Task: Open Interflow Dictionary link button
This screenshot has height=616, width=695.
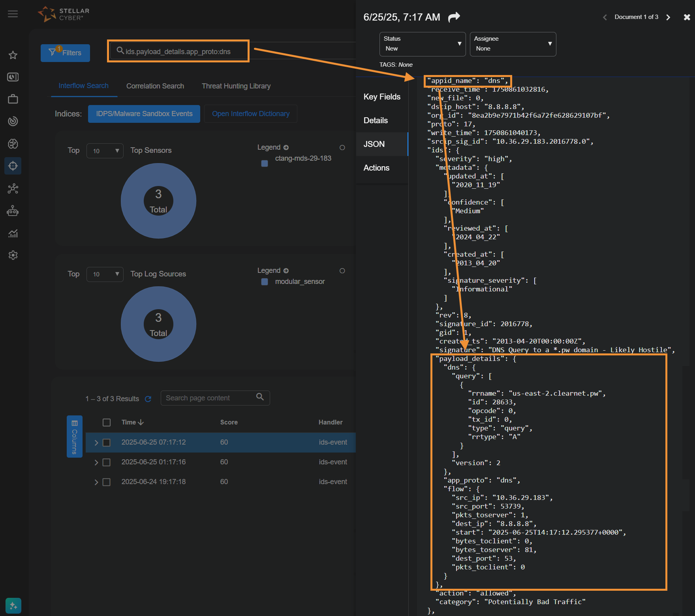Action: [250, 114]
